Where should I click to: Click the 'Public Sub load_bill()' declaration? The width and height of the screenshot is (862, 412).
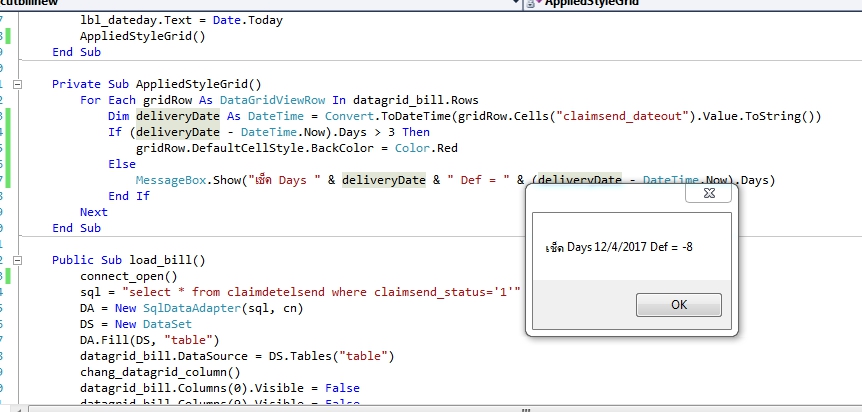coord(129,260)
